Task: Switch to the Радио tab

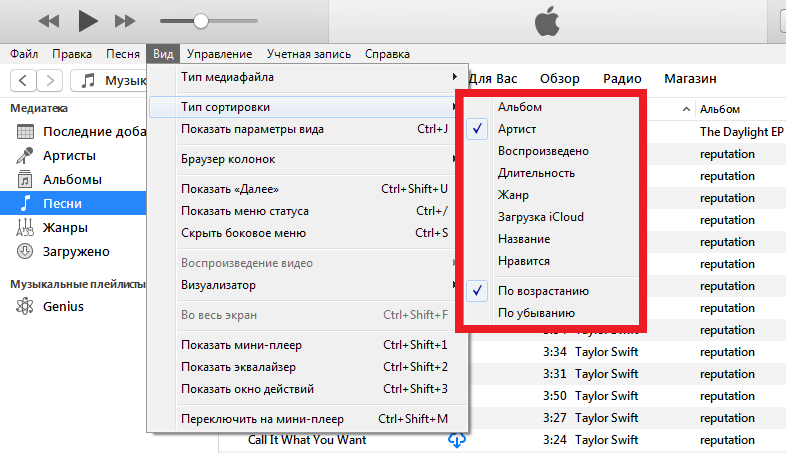Action: 622,78
